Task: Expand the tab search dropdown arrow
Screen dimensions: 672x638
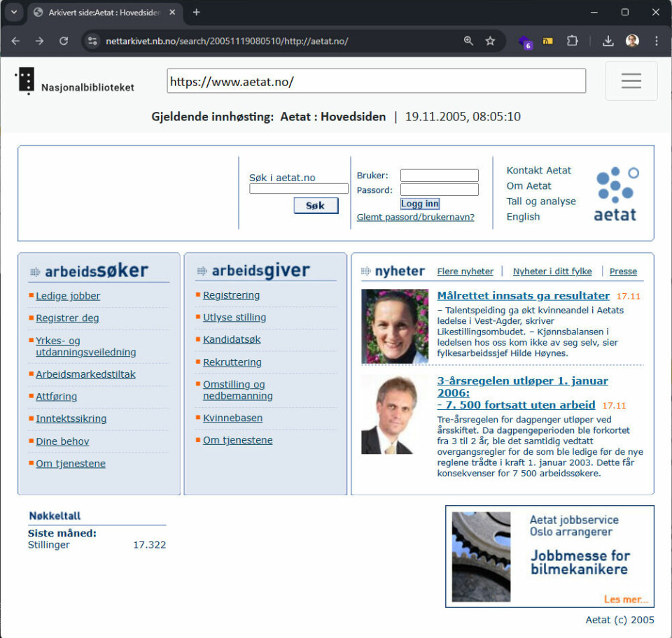Action: tap(13, 12)
